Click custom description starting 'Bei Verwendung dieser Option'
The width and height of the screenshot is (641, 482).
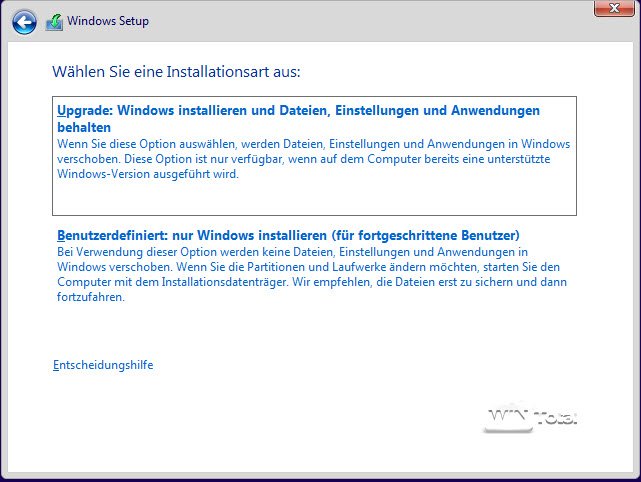tap(312, 274)
